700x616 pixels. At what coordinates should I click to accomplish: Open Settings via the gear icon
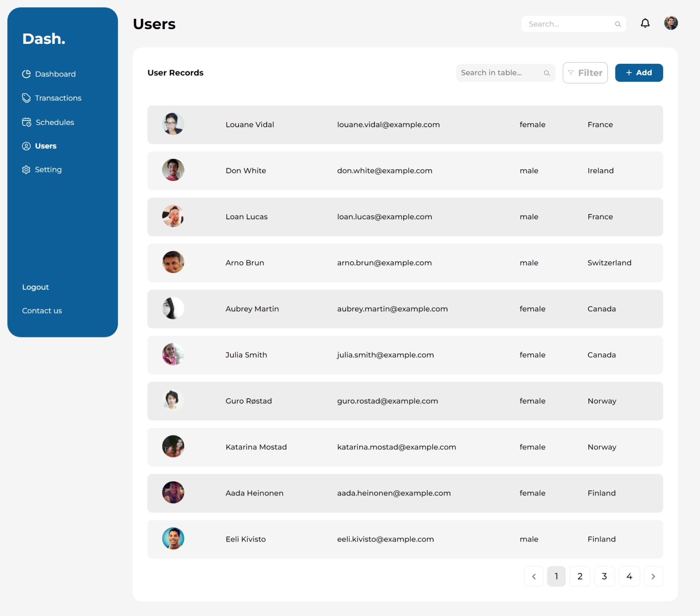26,169
